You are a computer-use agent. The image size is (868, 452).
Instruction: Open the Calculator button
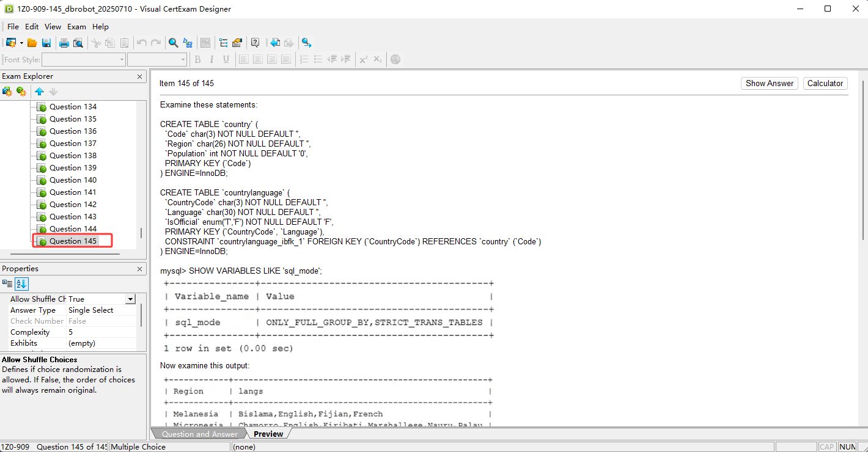coord(825,84)
